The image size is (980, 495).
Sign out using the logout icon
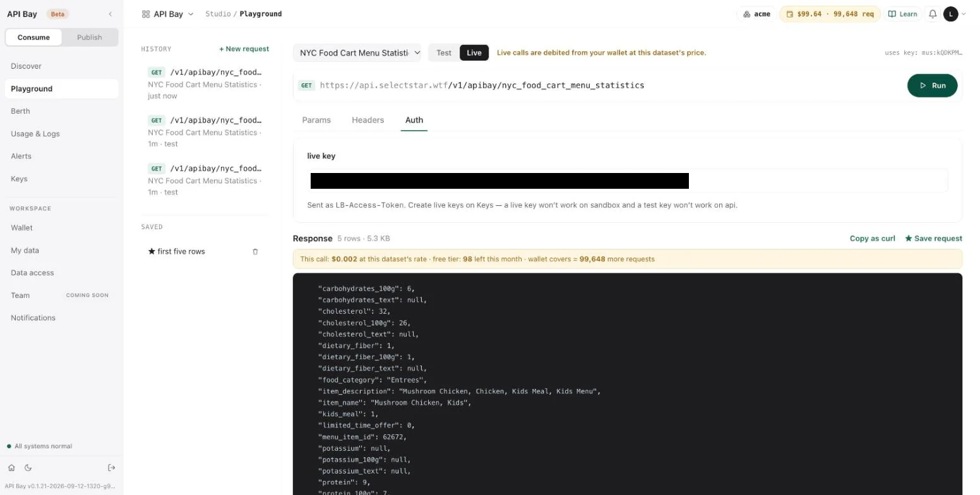(112, 468)
